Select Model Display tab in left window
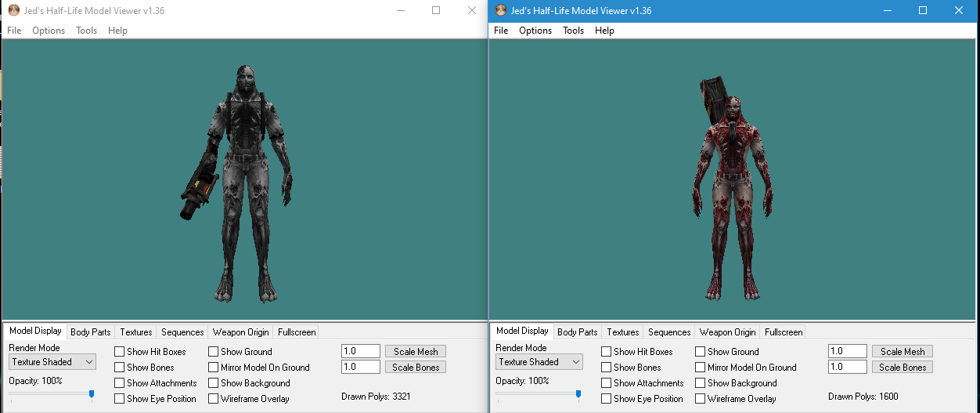Screen dimensions: 980x413 [35, 331]
